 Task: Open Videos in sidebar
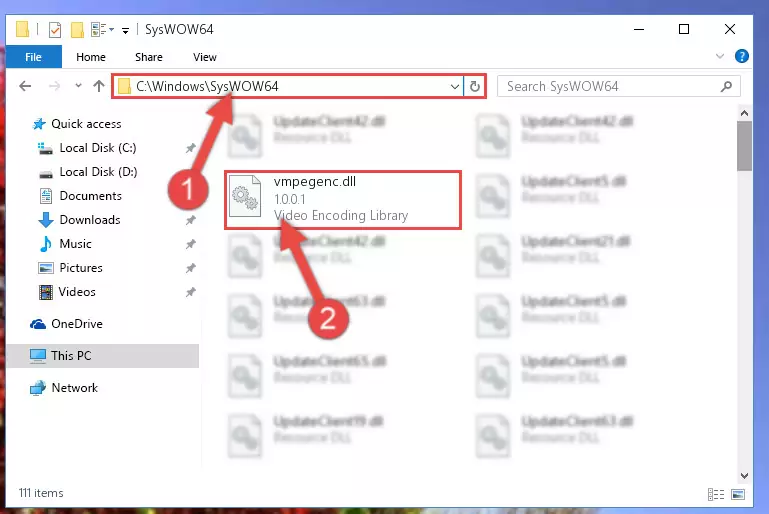(x=77, y=292)
